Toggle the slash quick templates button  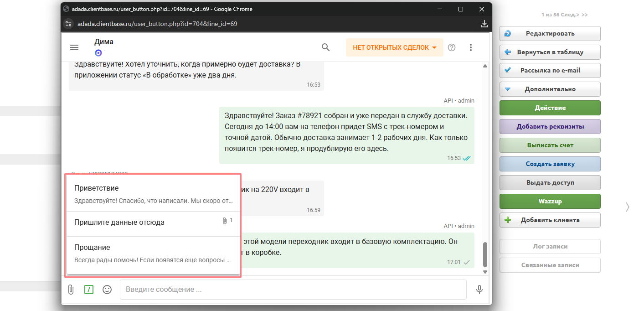89,290
